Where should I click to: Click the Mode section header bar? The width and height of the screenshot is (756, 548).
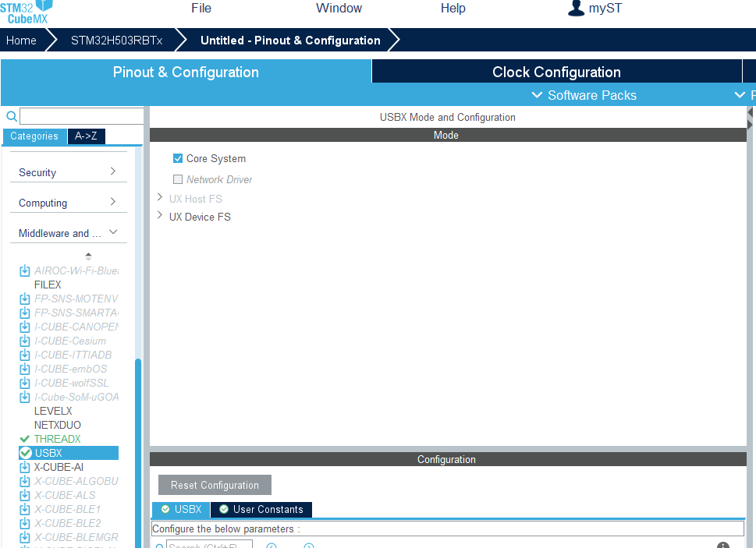(448, 135)
